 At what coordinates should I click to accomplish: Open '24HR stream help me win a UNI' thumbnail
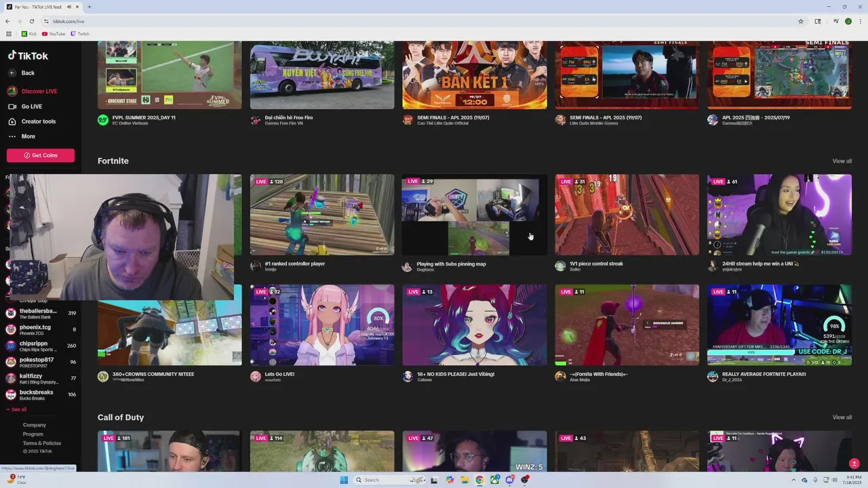pos(779,215)
